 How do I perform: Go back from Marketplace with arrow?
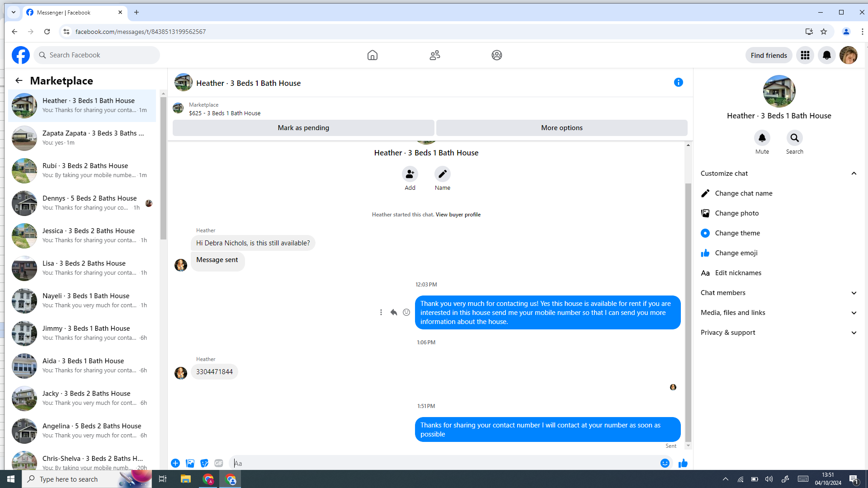coord(19,80)
